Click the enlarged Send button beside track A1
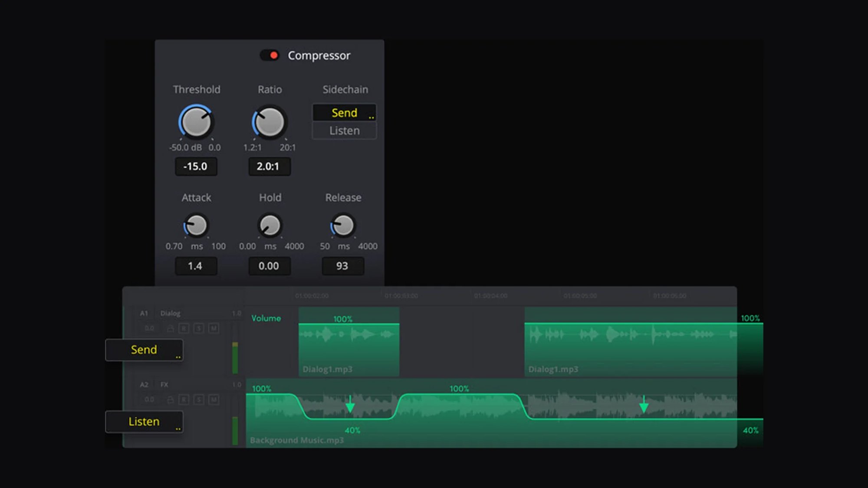This screenshot has width=868, height=488. click(x=144, y=350)
